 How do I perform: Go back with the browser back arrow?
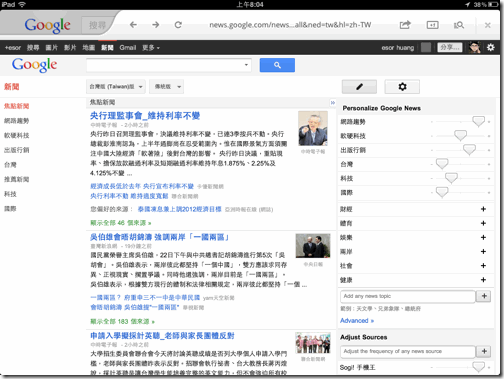point(133,25)
